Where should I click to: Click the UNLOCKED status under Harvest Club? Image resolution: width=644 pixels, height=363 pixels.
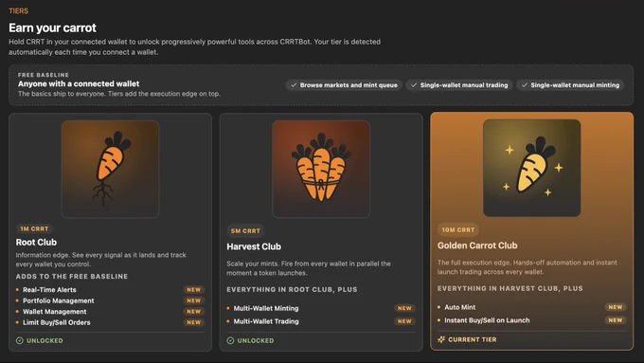[x=256, y=341]
